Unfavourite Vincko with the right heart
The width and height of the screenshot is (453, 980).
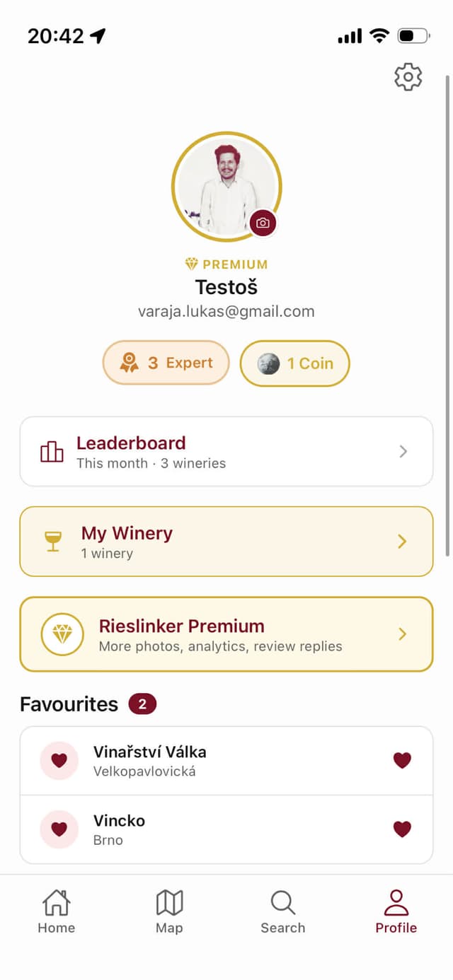pos(402,829)
